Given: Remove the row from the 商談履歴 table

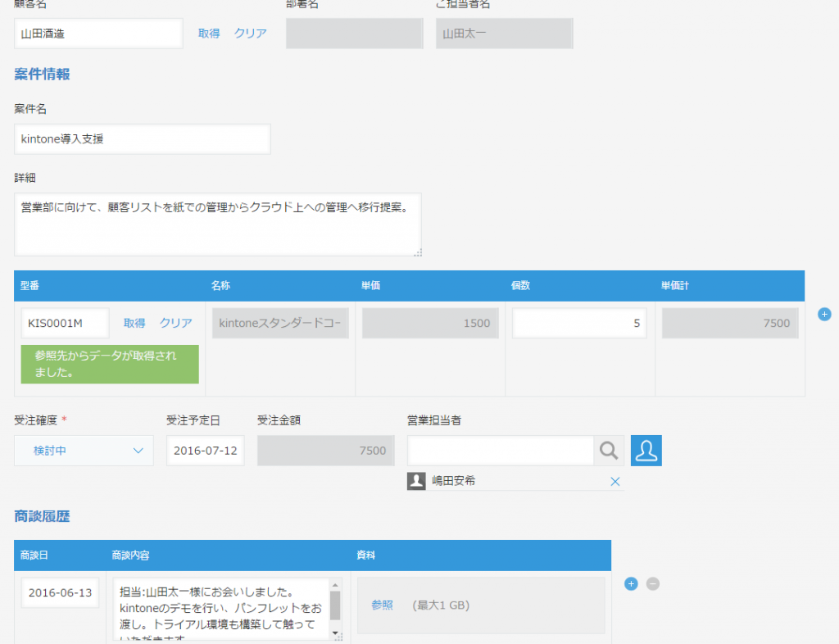Looking at the screenshot, I should pos(652,583).
